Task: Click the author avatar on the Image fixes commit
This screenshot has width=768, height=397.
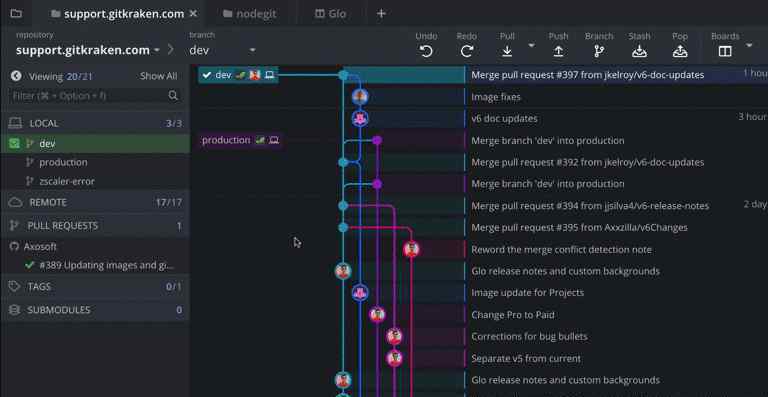Action: pos(360,97)
